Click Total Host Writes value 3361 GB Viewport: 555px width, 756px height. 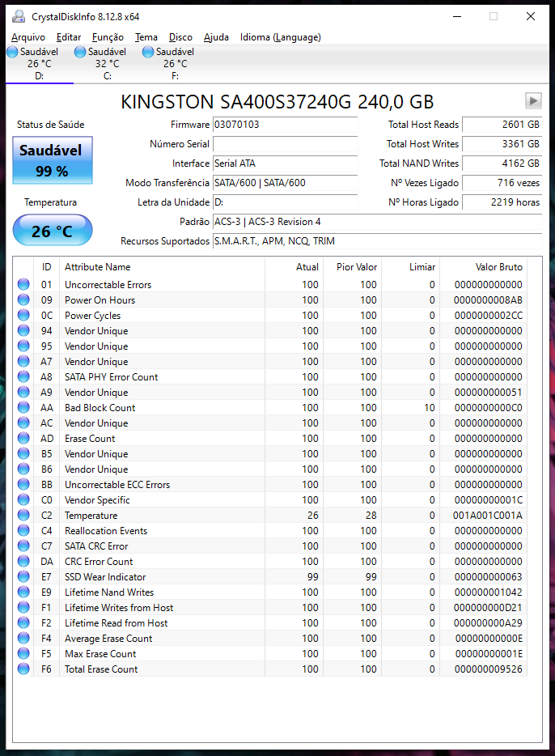(502, 144)
